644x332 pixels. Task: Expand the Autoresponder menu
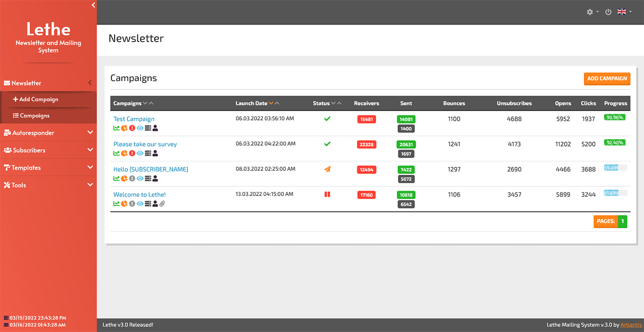(48, 133)
